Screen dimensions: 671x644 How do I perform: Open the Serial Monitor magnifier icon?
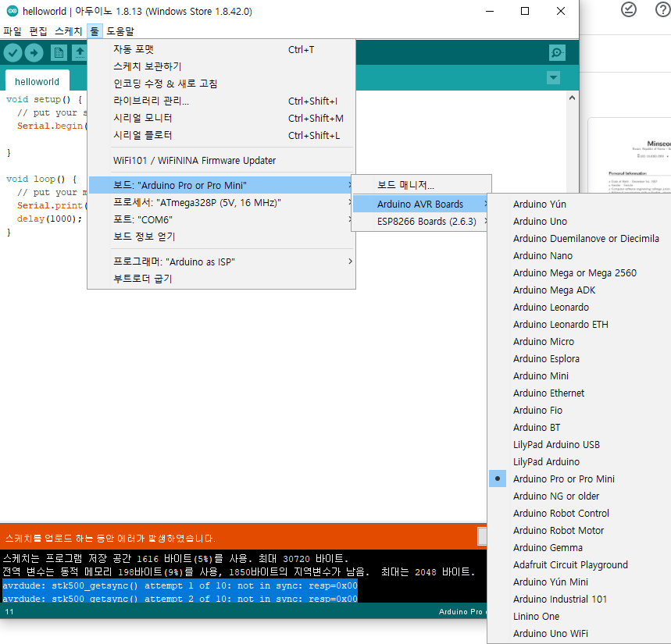(x=557, y=52)
